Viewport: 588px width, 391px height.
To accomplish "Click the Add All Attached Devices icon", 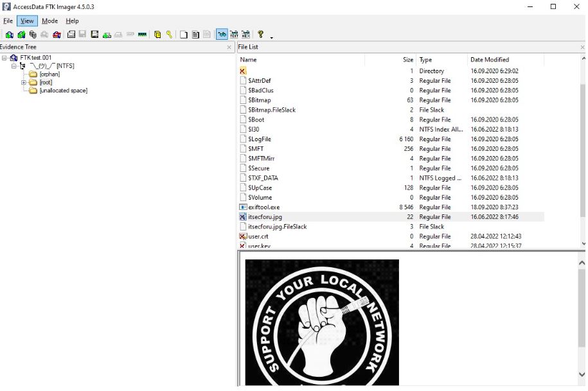I will [x=21, y=35].
